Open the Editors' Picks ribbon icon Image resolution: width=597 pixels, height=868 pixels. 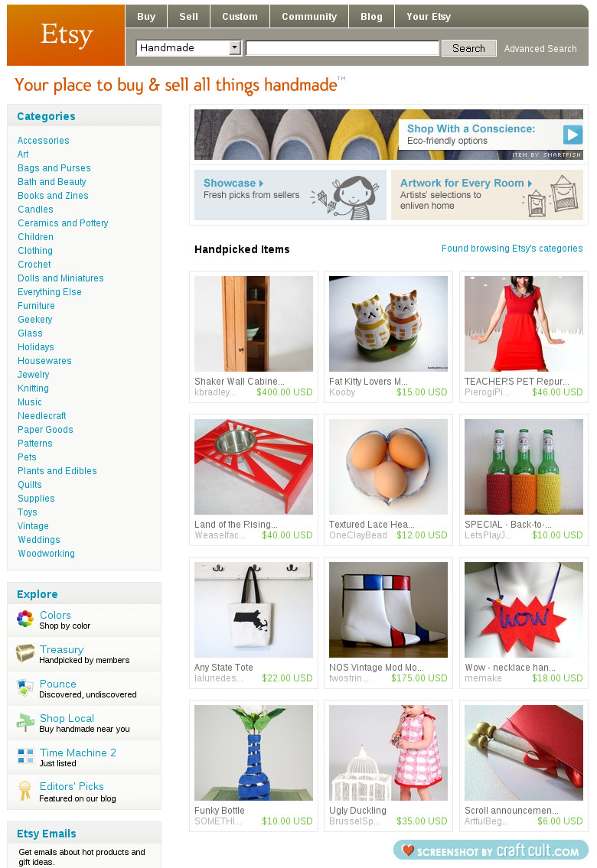coord(25,791)
